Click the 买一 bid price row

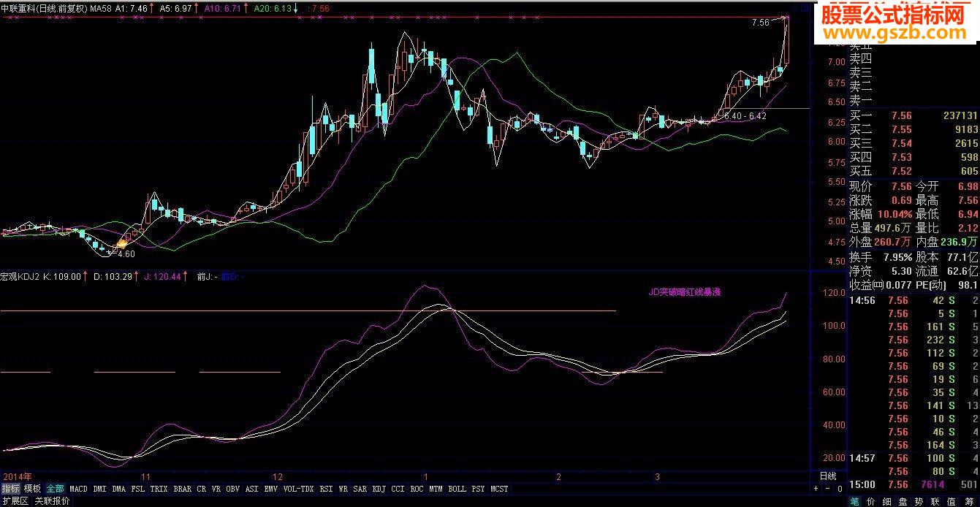tap(913, 115)
